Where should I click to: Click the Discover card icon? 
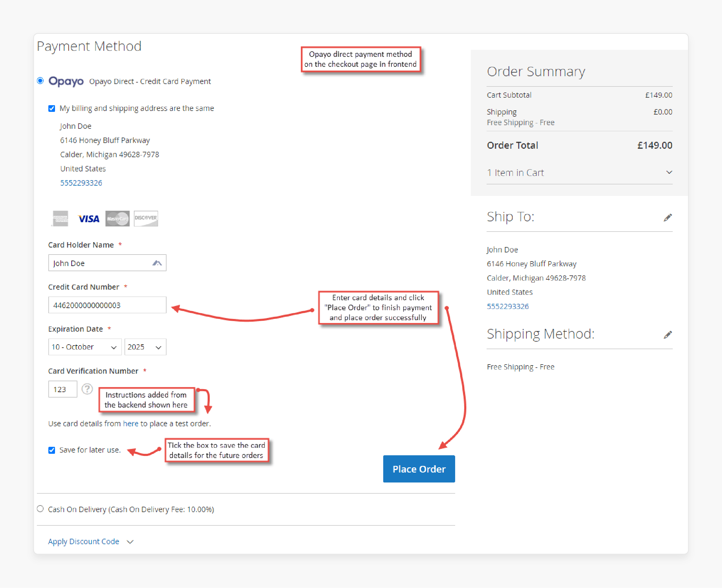[x=146, y=219]
